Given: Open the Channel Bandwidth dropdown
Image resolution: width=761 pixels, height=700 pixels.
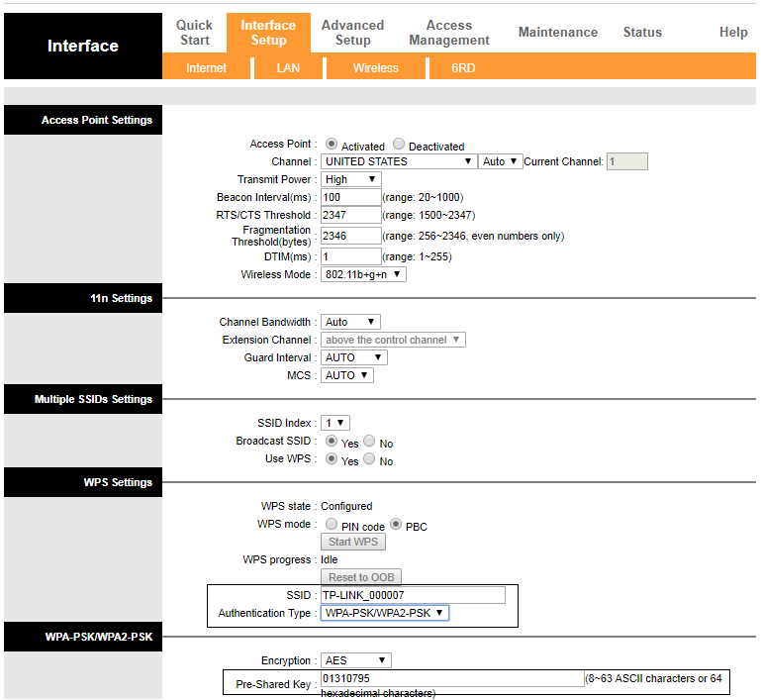Looking at the screenshot, I should coord(350,322).
